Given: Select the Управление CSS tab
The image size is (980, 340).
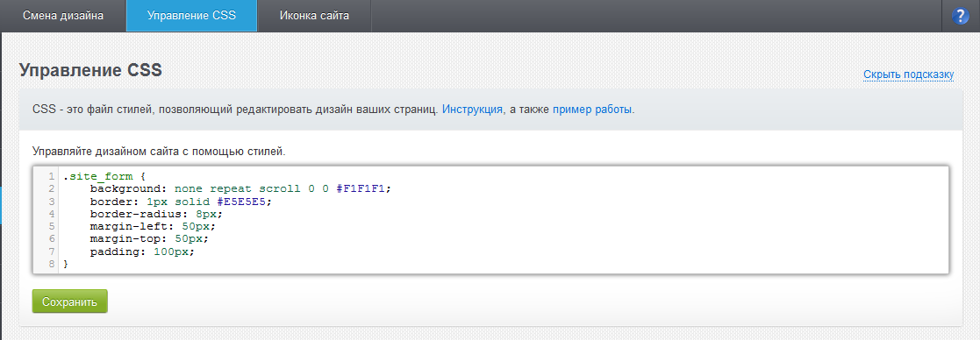Looking at the screenshot, I should pos(191,16).
